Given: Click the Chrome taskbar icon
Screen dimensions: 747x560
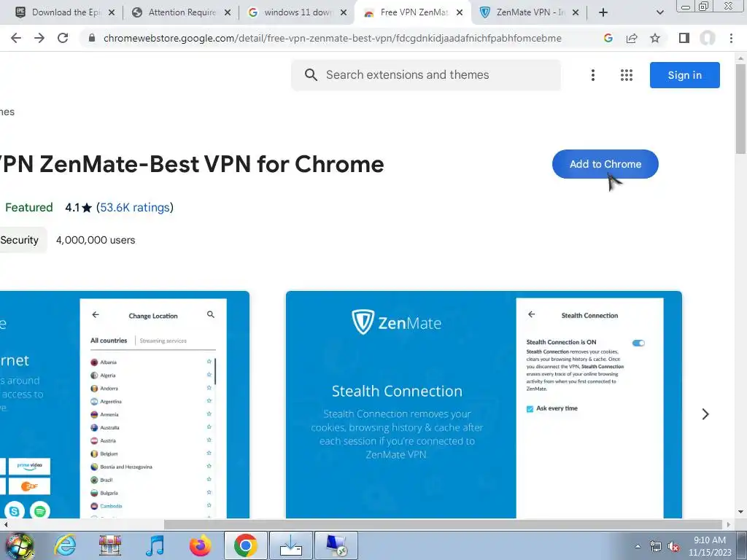Looking at the screenshot, I should point(245,545).
